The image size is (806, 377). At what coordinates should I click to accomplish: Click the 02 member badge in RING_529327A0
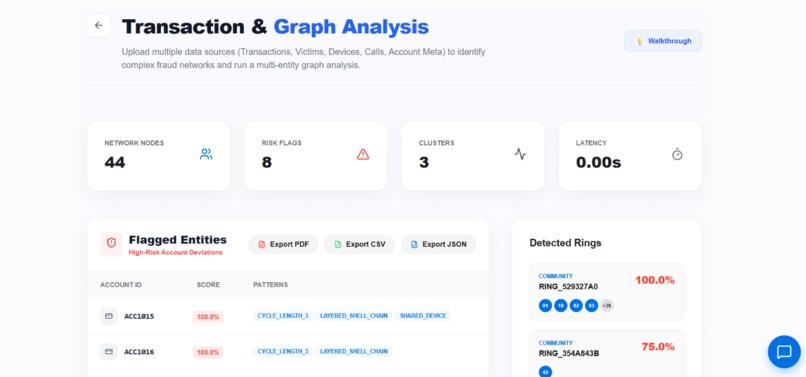click(576, 306)
